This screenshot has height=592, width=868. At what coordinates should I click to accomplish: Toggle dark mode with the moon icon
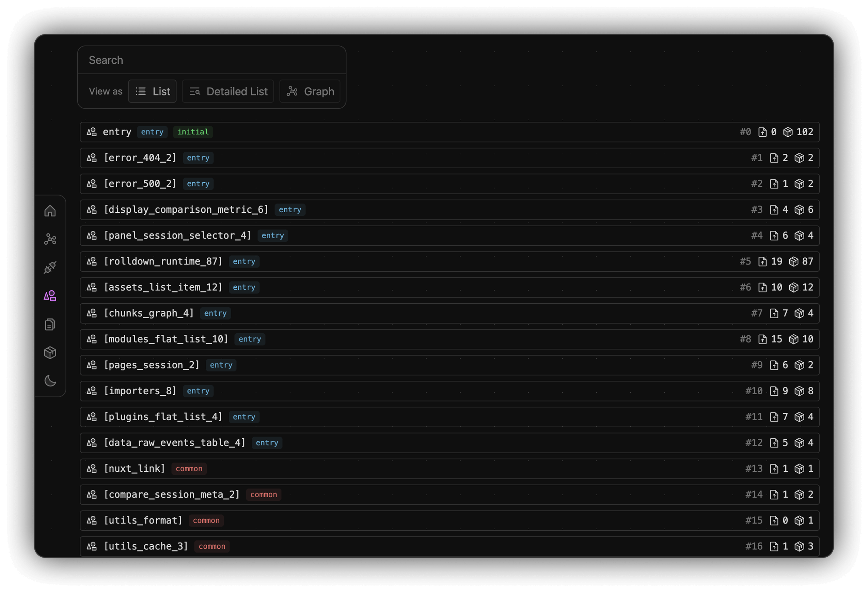[x=50, y=381]
